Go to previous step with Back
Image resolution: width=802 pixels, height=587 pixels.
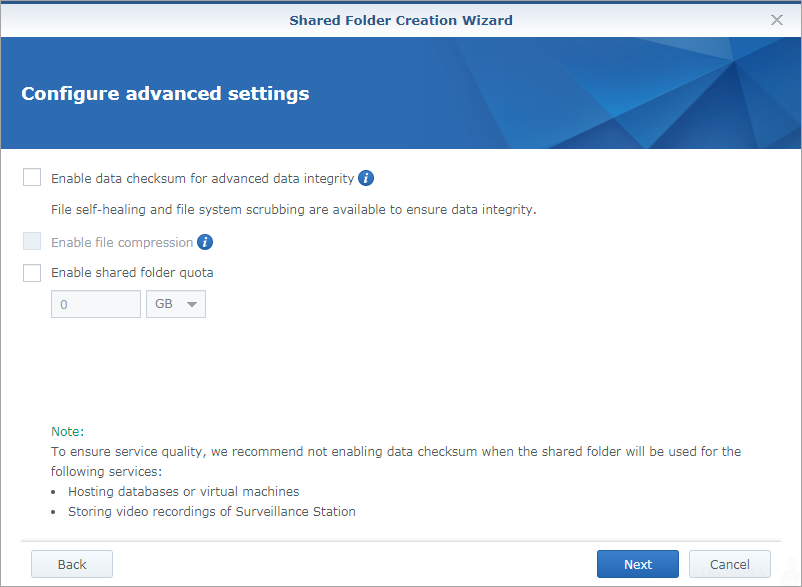click(x=72, y=564)
